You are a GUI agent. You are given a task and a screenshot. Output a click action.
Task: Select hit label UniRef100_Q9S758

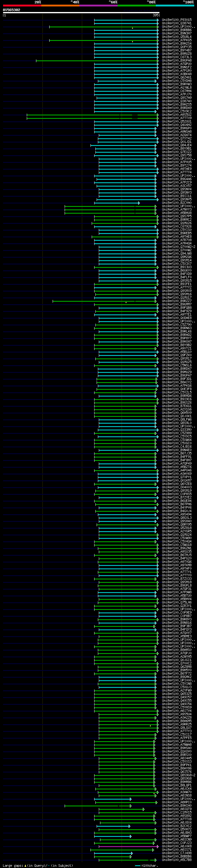[x=177, y=156]
